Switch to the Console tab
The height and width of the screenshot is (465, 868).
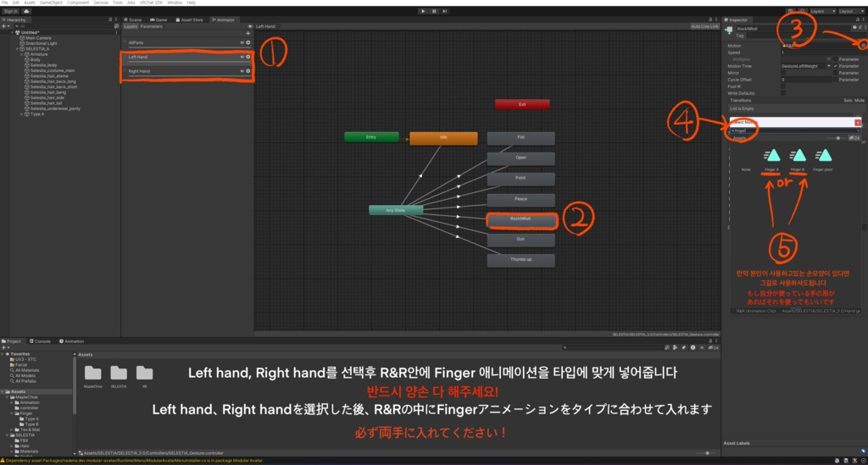40,341
